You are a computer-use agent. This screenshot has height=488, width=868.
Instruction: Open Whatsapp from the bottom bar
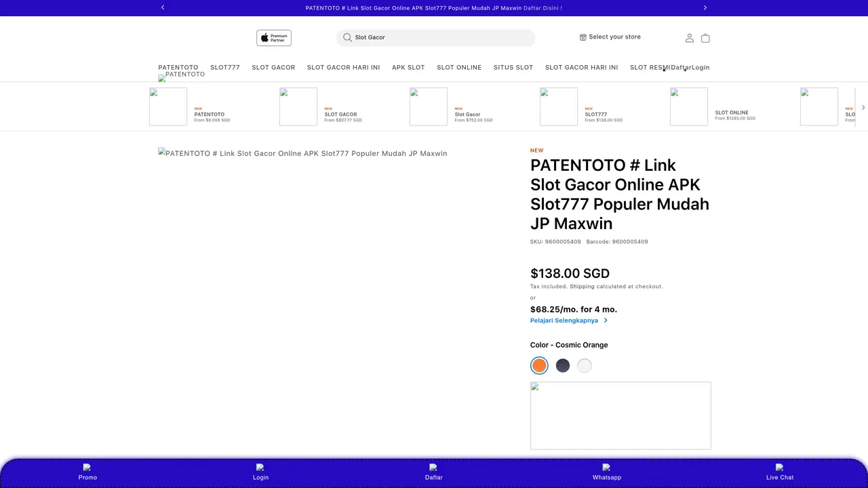(x=606, y=472)
